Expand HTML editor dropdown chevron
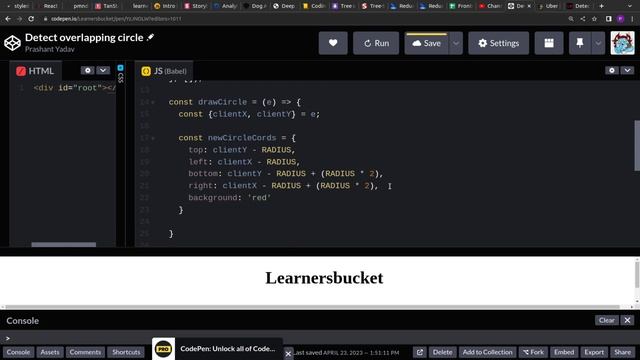Image resolution: width=640 pixels, height=360 pixels. tap(103, 70)
